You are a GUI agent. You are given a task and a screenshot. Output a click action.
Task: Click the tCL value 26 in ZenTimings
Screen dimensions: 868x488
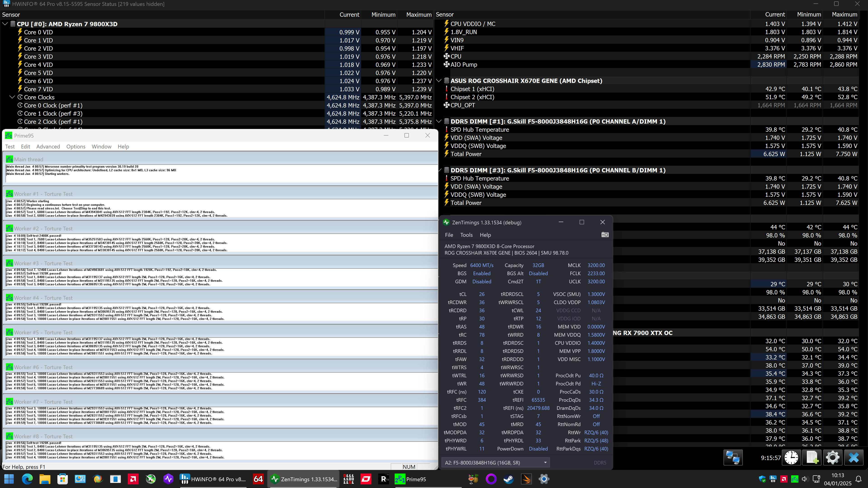point(481,294)
